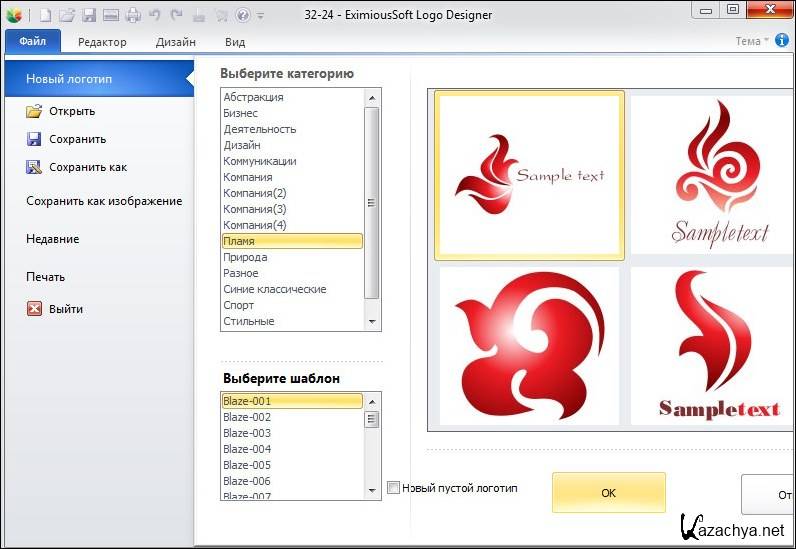Click the blue info icon next to Тема
The height and width of the screenshot is (549, 796).
tap(782, 41)
